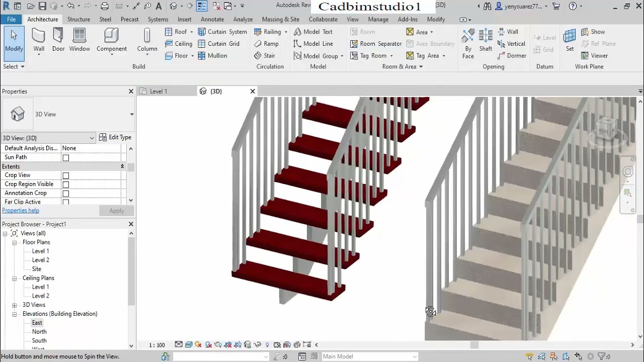Click the Project Browser vertical scrollbar
This screenshot has width=644, height=362.
(131, 271)
